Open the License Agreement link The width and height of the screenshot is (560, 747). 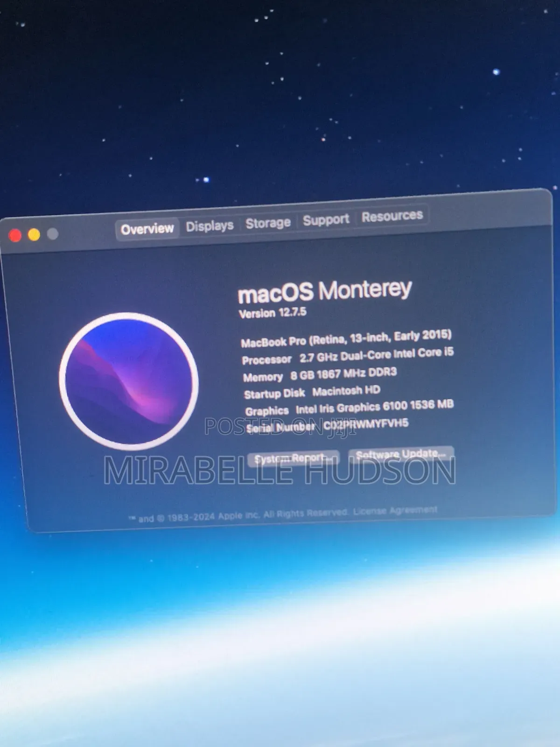coord(395,511)
